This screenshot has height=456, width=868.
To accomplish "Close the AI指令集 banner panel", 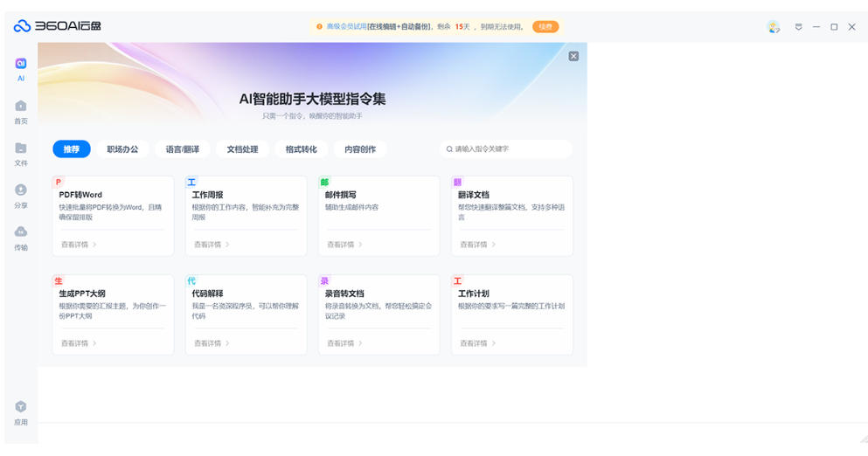I will pos(573,56).
